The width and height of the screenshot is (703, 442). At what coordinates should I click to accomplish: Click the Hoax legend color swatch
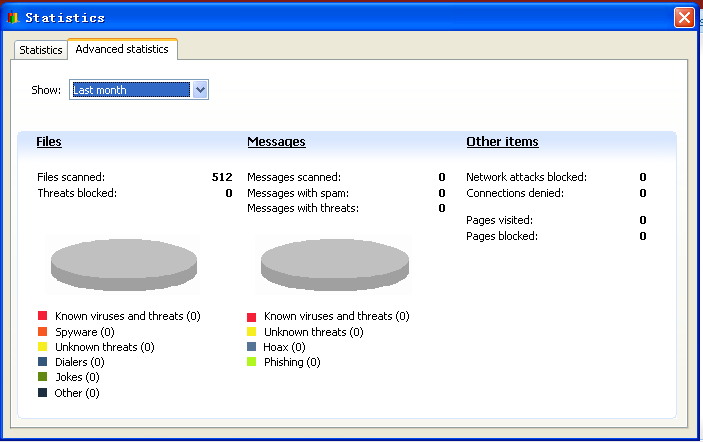pos(252,347)
